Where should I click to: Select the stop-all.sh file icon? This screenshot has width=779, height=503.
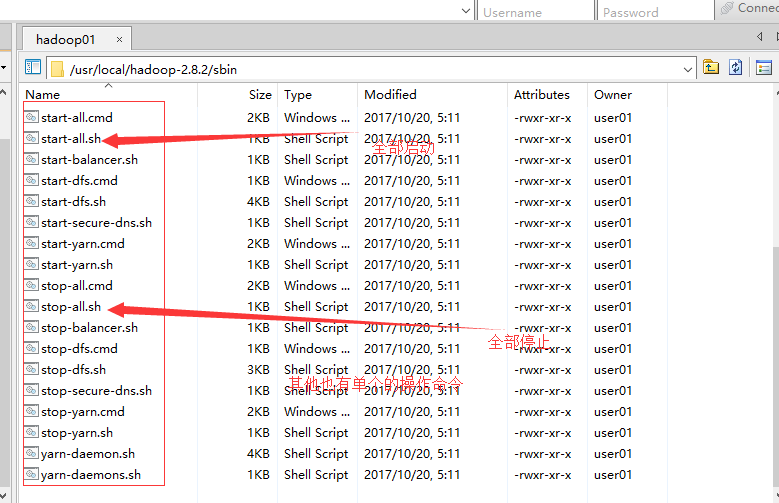[31, 306]
